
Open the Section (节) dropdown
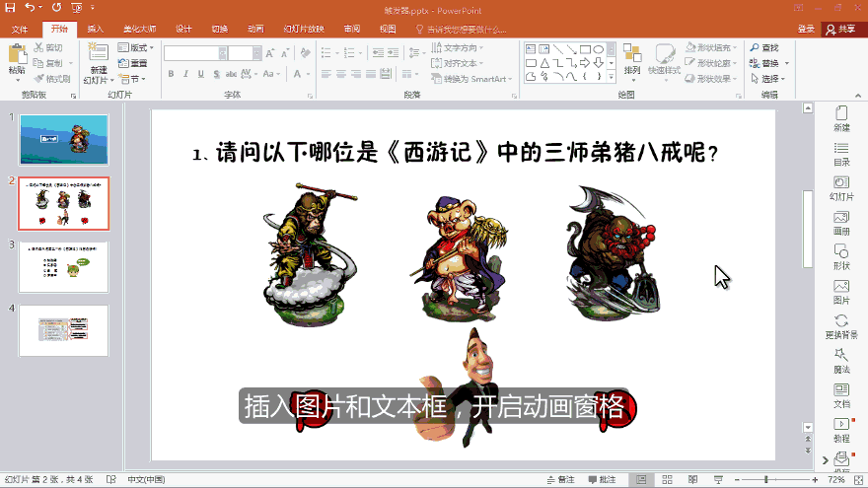pyautogui.click(x=132, y=79)
